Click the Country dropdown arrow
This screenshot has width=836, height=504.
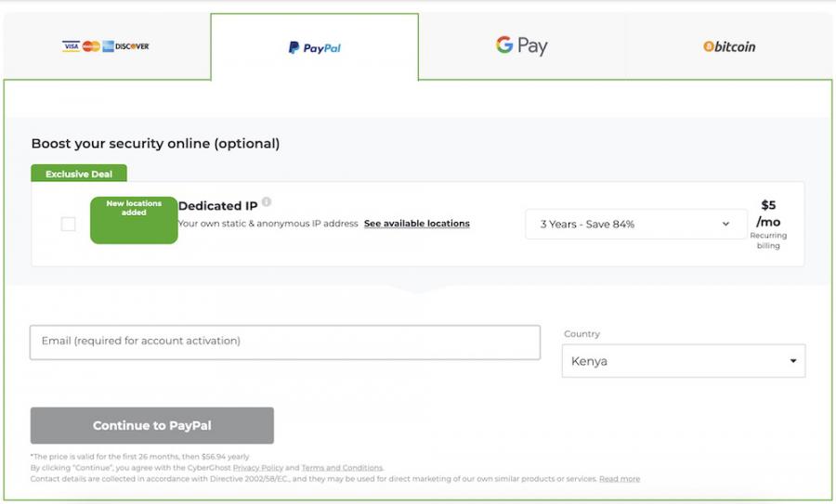pos(793,361)
